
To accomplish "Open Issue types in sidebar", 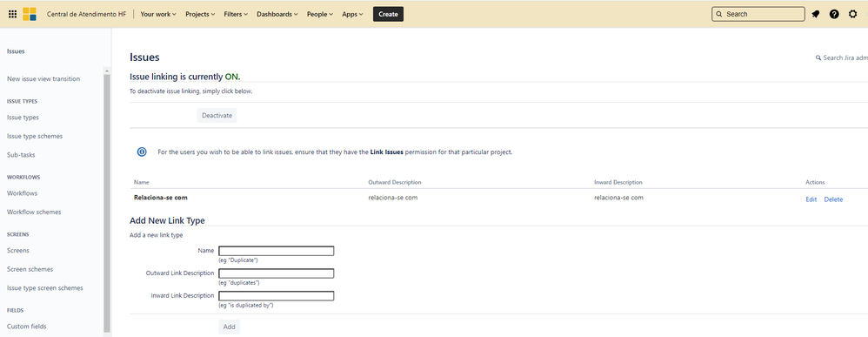I will [23, 118].
